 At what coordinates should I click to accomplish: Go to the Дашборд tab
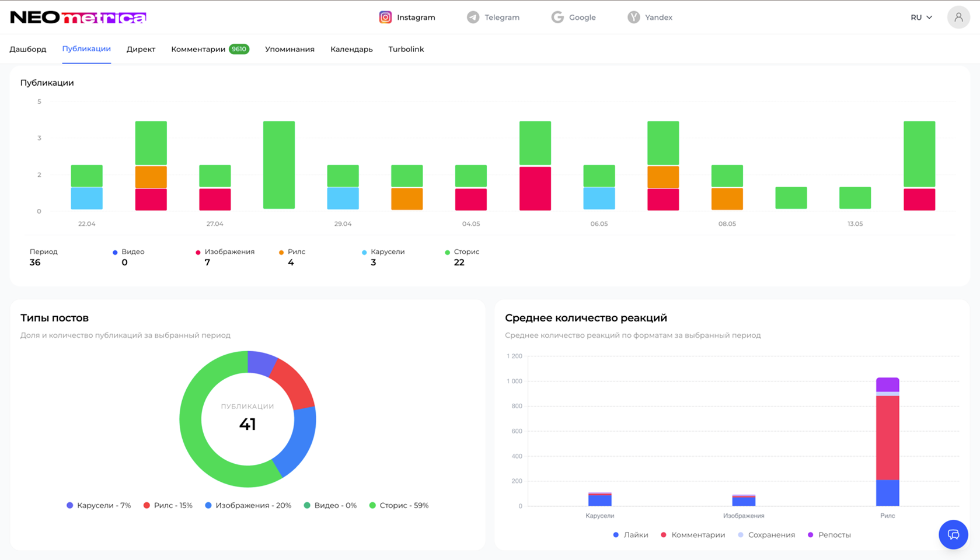tap(28, 49)
